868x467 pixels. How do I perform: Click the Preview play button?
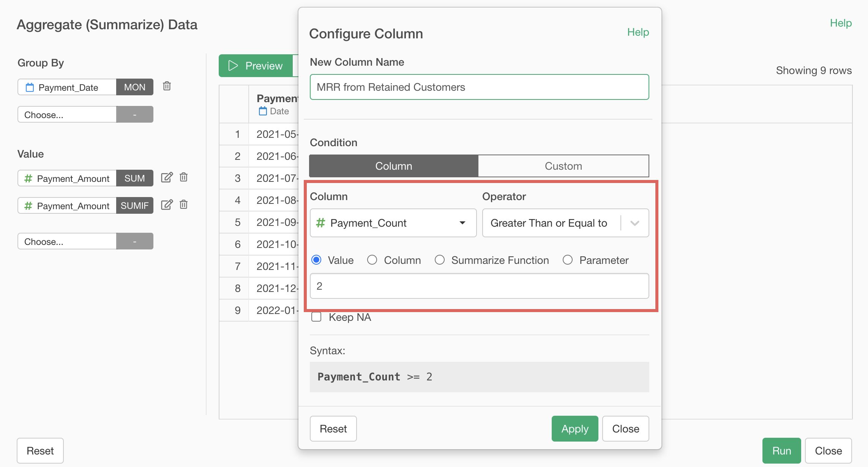click(256, 66)
